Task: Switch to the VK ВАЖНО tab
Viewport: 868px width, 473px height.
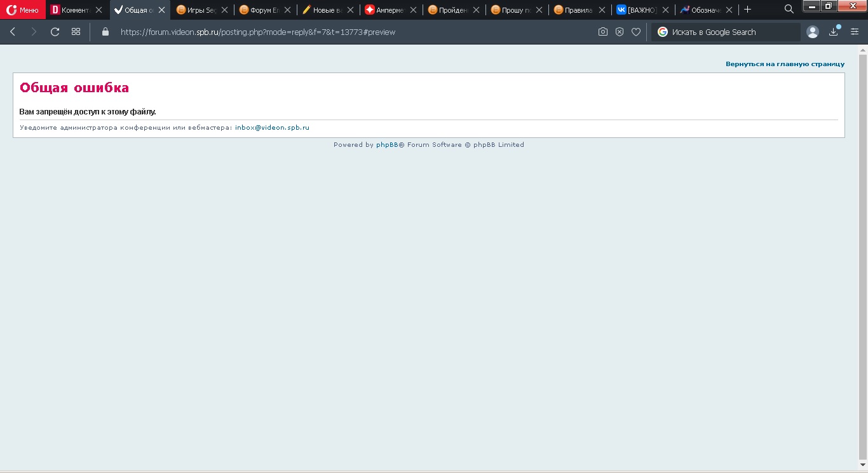Action: [x=637, y=10]
